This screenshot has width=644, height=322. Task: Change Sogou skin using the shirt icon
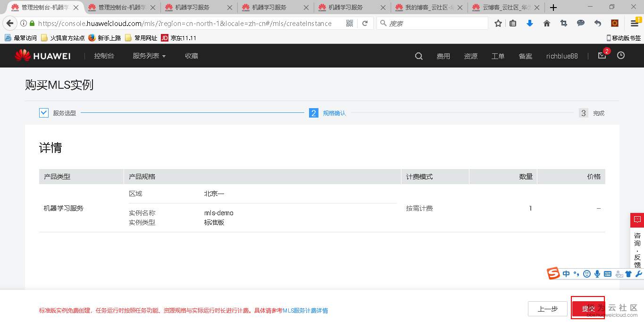point(628,274)
